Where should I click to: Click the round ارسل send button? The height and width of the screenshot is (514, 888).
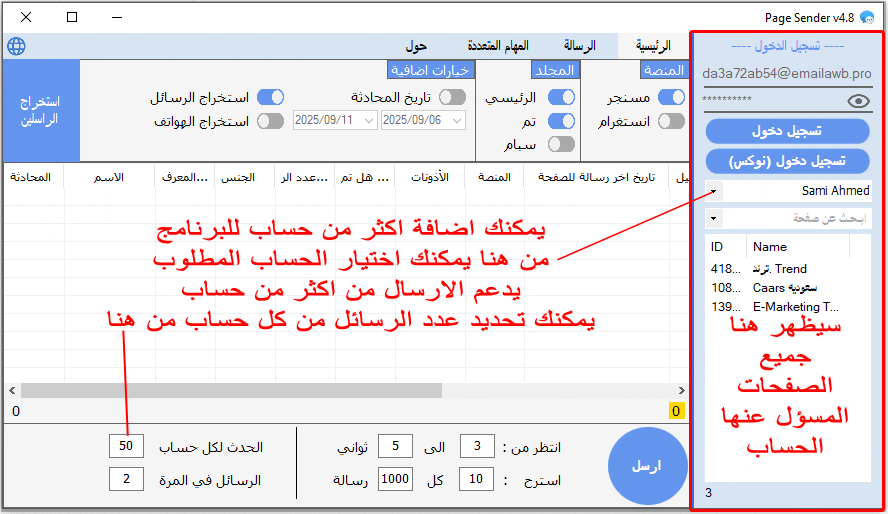[x=647, y=466]
